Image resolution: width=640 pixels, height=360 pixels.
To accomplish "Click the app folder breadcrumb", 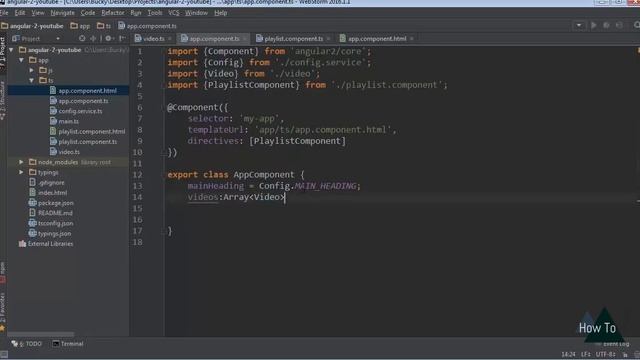I will (80, 26).
